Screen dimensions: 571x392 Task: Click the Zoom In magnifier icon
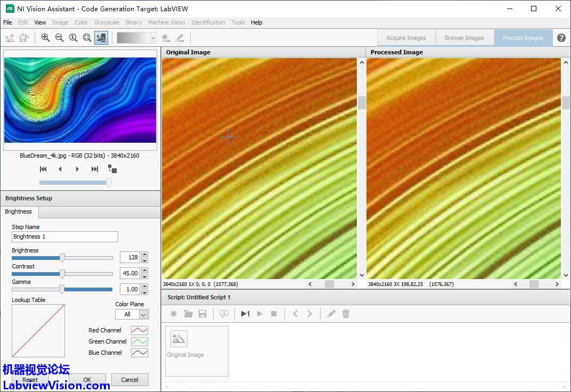point(45,38)
